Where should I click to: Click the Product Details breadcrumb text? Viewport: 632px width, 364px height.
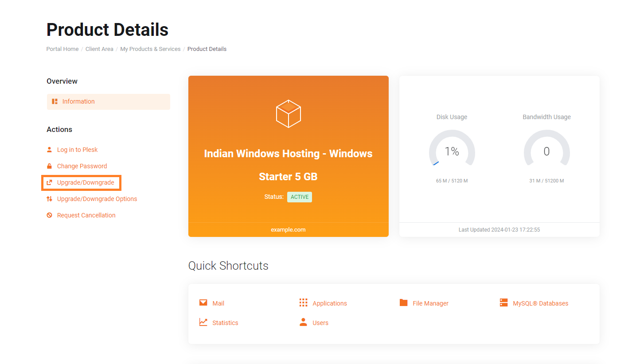(x=207, y=49)
